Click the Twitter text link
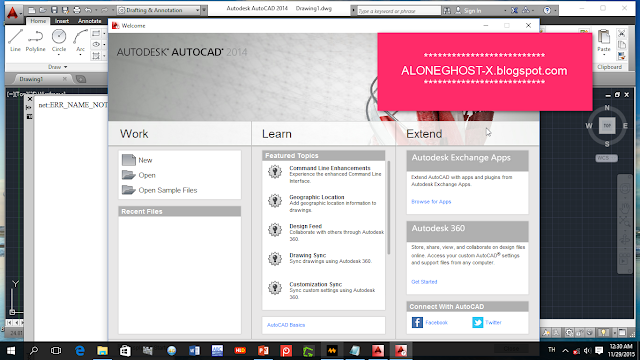Screen dimensions: 640x360 coord(493,322)
